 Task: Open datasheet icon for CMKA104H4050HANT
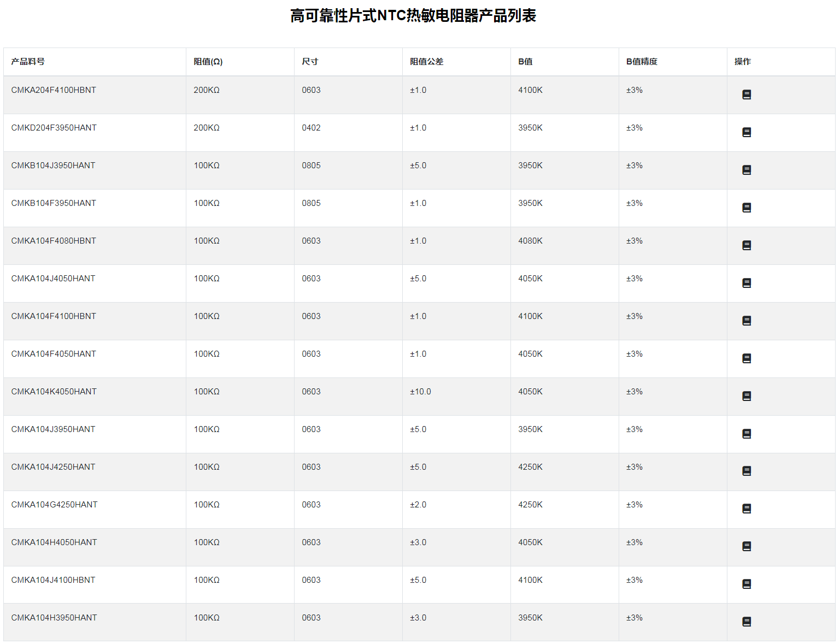click(747, 546)
